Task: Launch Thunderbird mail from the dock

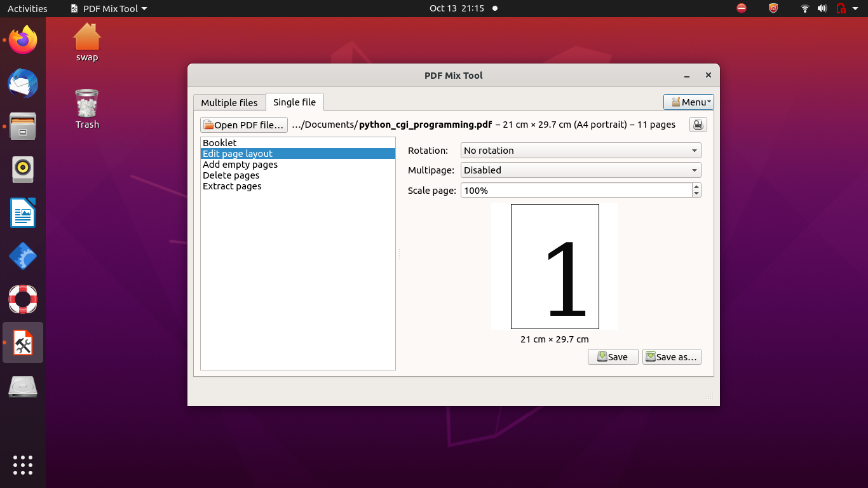Action: click(x=23, y=83)
